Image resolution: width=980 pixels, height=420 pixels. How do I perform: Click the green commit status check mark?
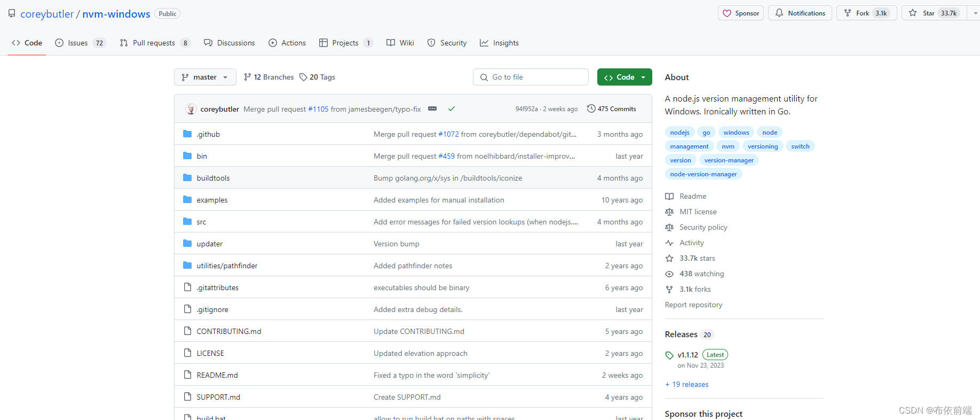point(452,108)
